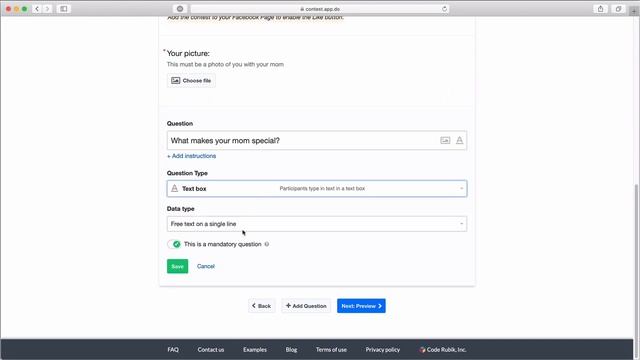This screenshot has height=360, width=640.
Task: Open the Examples footer link
Action: point(255,350)
